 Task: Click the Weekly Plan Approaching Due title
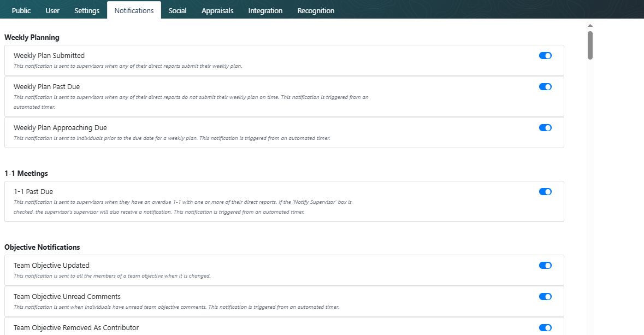click(x=60, y=128)
